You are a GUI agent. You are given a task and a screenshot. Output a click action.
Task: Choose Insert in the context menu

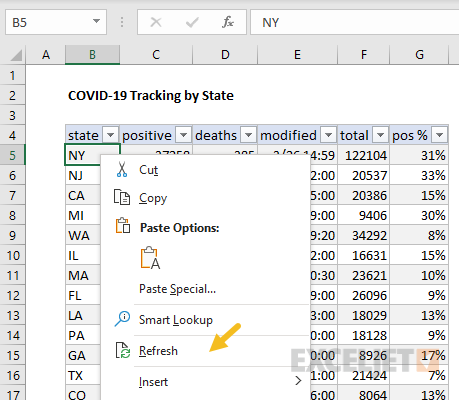click(205, 381)
